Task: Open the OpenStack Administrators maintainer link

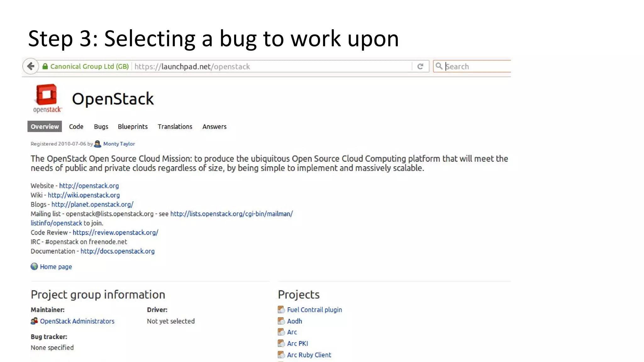Action: (77, 321)
